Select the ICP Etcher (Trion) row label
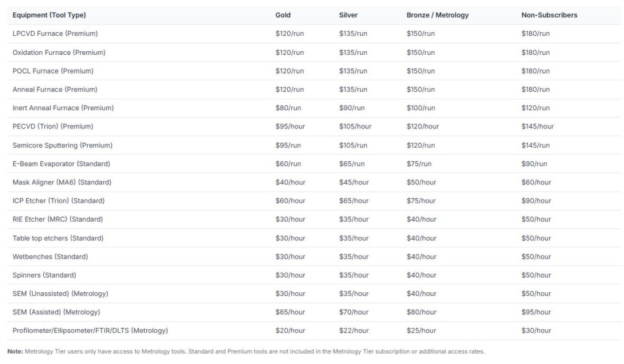Image resolution: width=624 pixels, height=364 pixels. click(58, 201)
